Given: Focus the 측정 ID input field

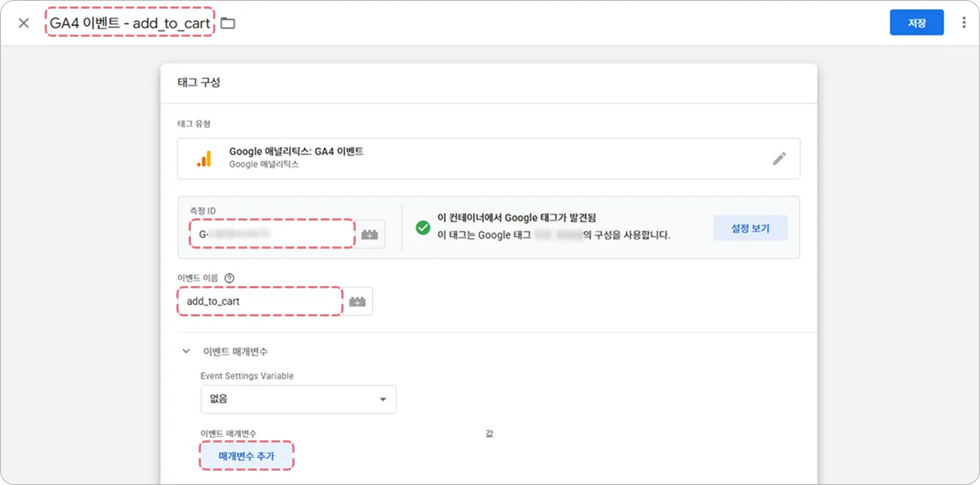Looking at the screenshot, I should tap(273, 234).
